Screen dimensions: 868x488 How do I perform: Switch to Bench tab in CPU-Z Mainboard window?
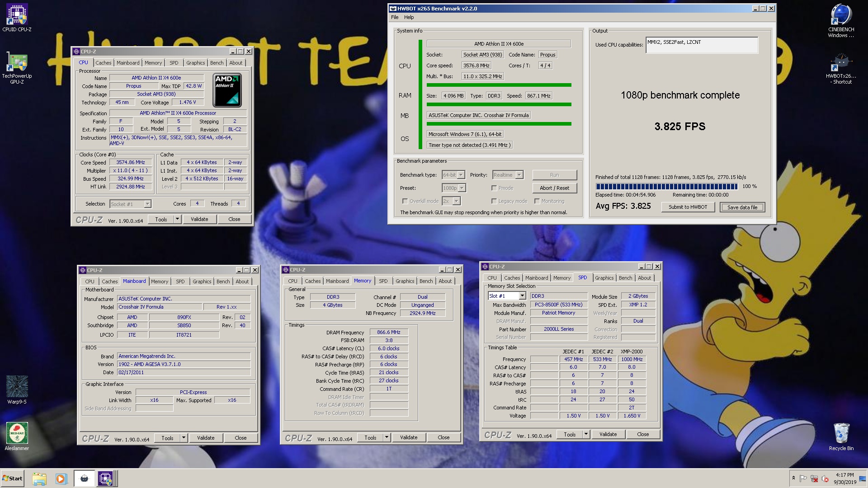coord(223,282)
